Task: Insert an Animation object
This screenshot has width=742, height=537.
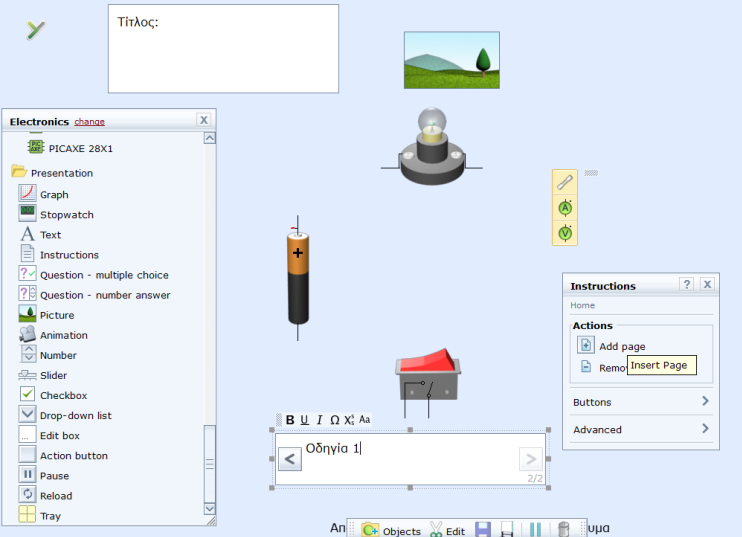Action: click(53, 335)
